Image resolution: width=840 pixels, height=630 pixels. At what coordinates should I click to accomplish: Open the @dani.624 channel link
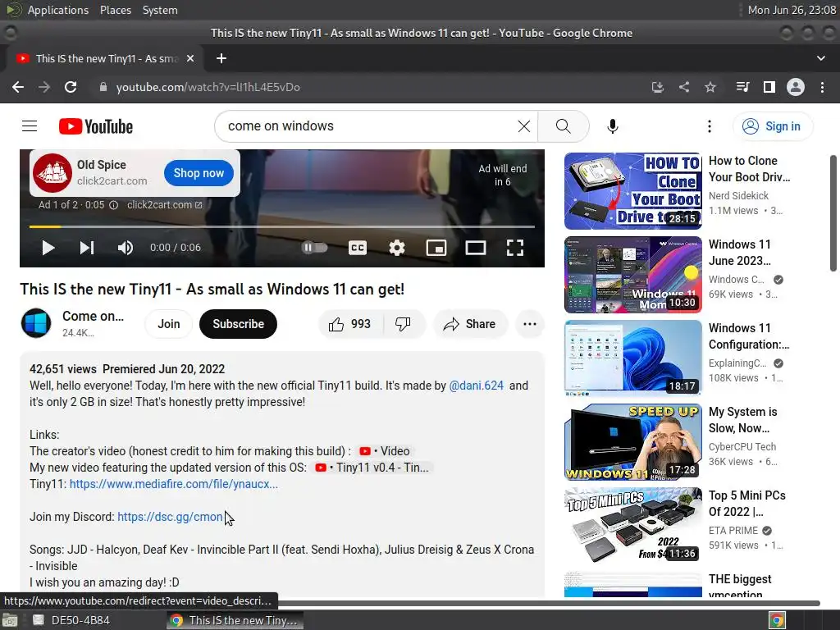click(477, 386)
